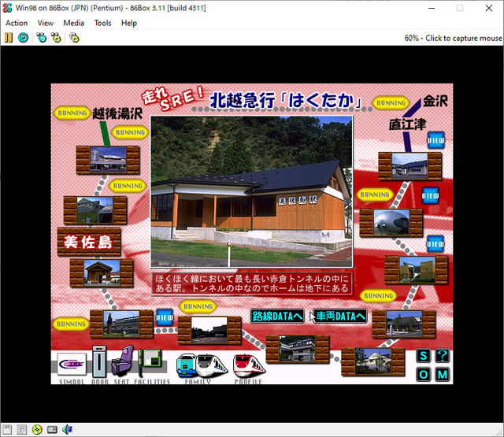Select the 美佐島 station name plate

pos(89,242)
